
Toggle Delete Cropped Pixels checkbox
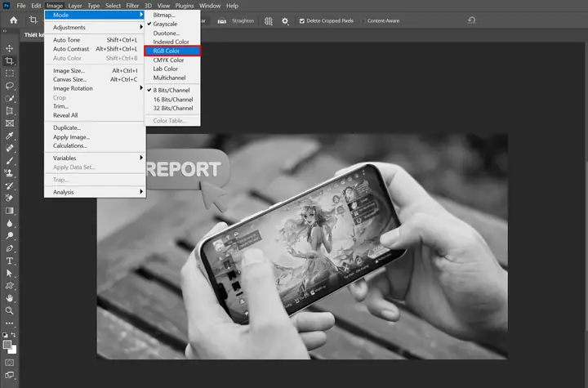pos(302,21)
